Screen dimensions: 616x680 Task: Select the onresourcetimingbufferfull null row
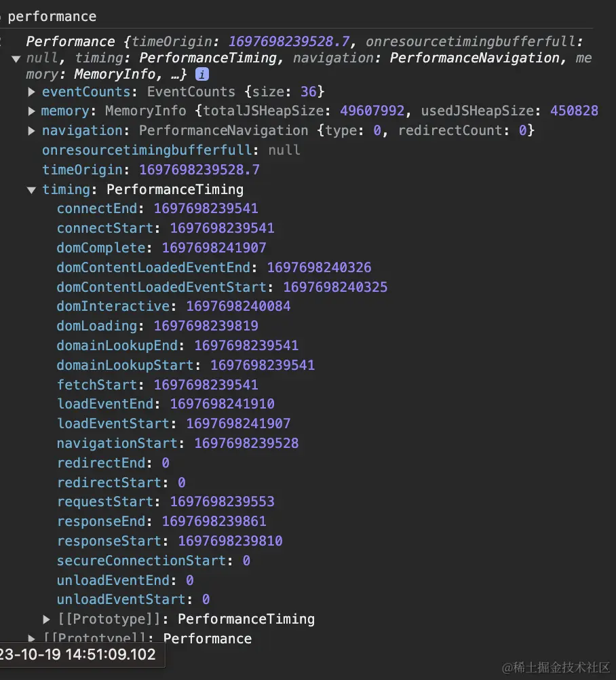click(171, 150)
